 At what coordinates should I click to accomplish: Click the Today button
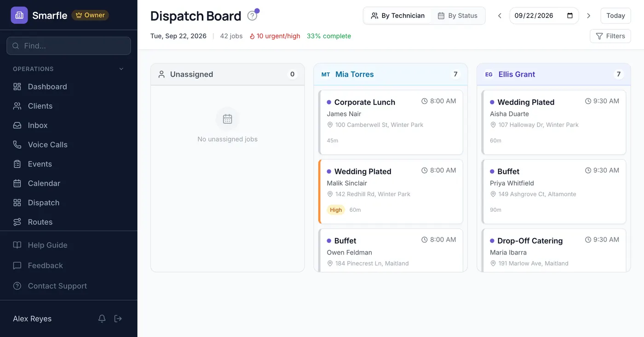point(615,16)
